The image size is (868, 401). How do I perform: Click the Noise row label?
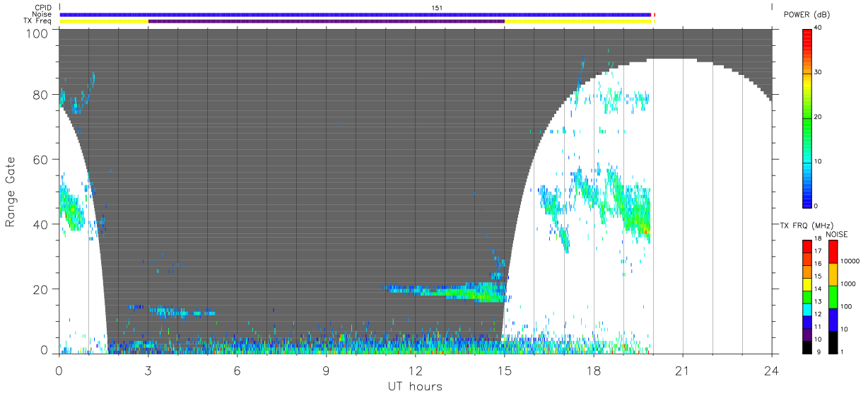(42, 14)
